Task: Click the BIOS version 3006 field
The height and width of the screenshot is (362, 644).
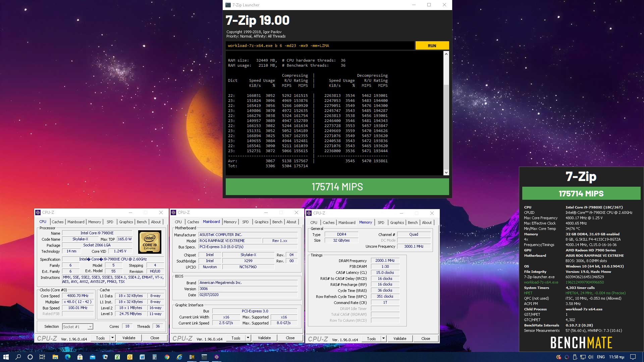Action: coord(248,289)
